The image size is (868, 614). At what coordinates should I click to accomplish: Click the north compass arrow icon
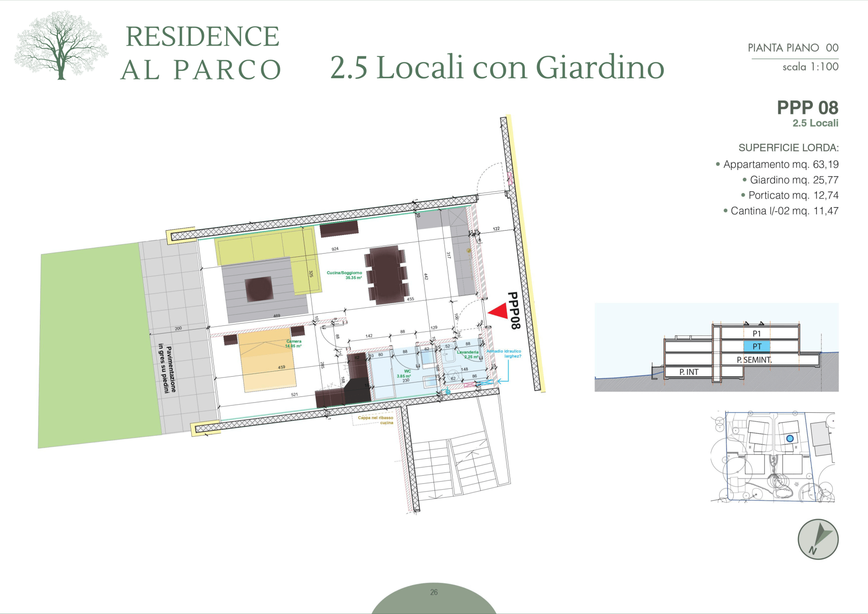tap(818, 539)
